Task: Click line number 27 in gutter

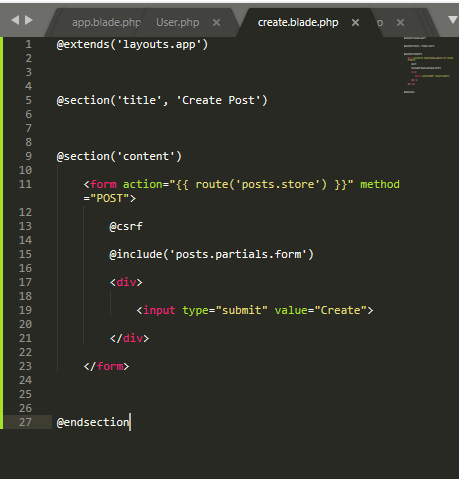Action: tap(25, 422)
